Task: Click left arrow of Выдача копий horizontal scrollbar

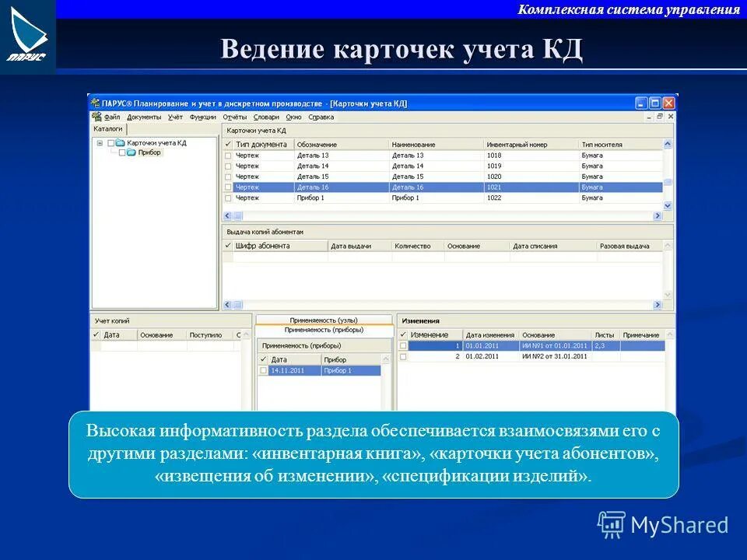Action: [228, 305]
